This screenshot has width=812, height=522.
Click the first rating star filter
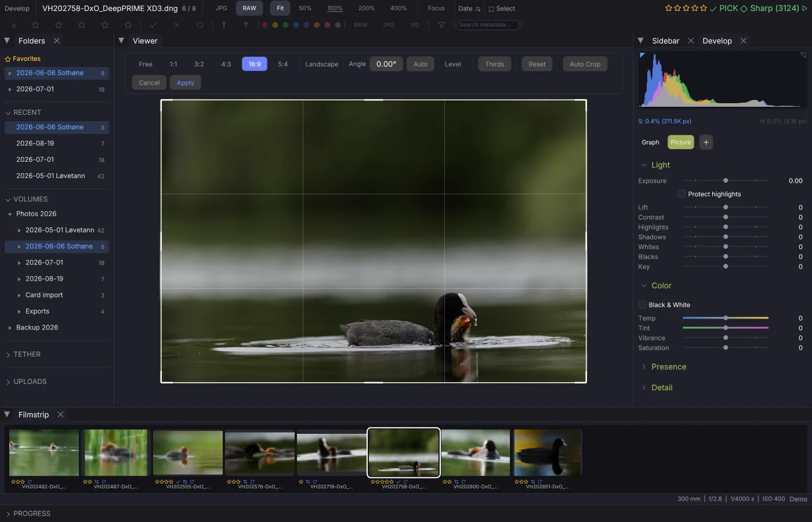(35, 25)
